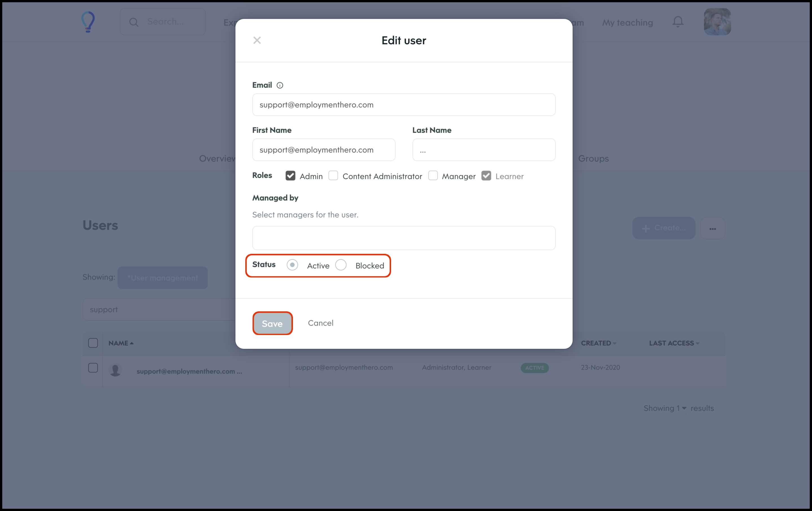
Task: Click in the Managed by field
Action: (x=404, y=238)
